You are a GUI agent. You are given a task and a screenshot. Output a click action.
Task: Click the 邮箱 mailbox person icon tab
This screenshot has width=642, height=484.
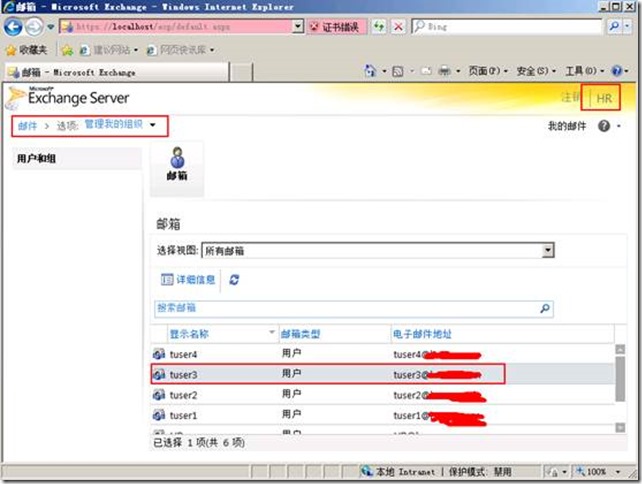(177, 169)
